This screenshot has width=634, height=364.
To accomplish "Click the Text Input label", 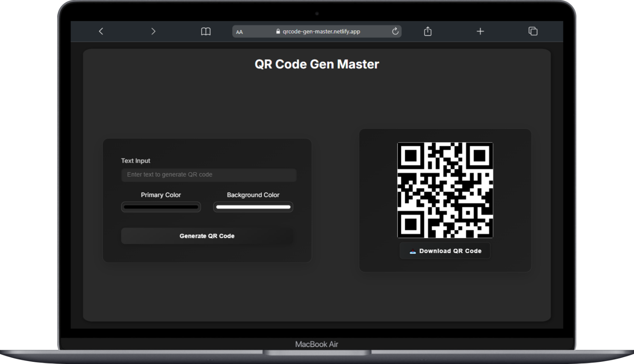I will point(136,161).
